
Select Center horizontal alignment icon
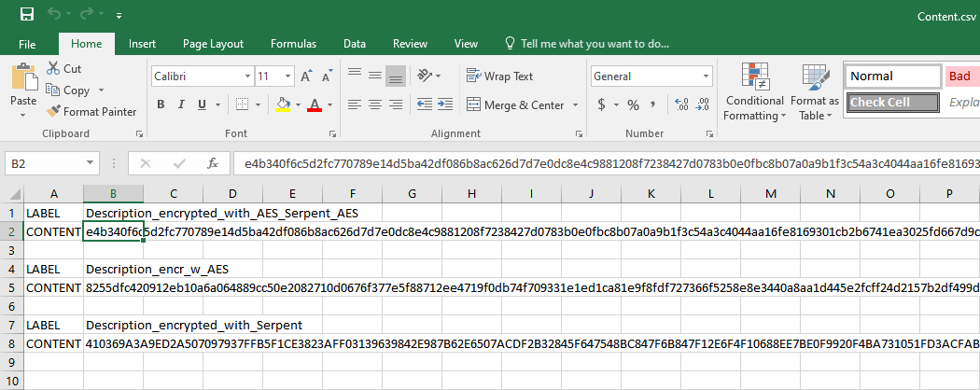[x=375, y=104]
